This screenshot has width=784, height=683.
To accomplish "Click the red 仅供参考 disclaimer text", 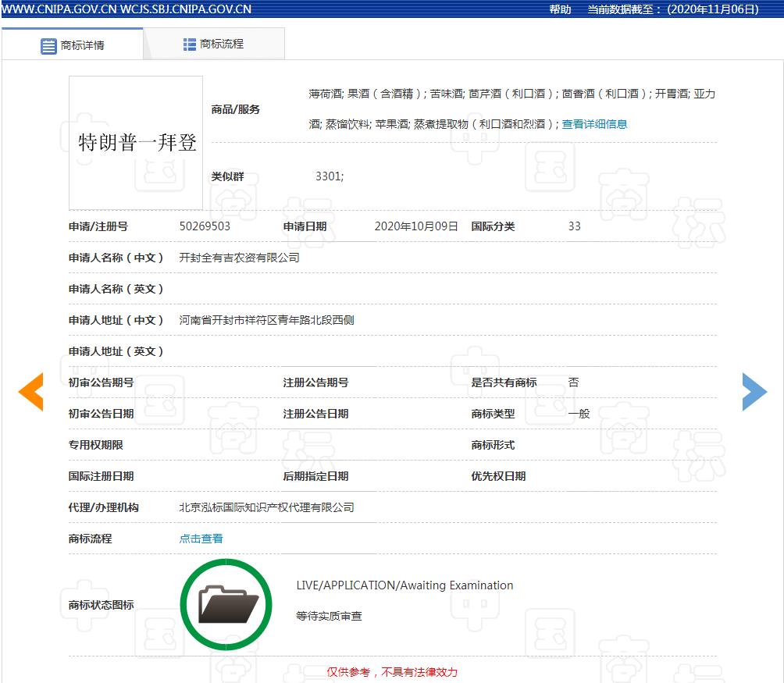I will point(393,672).
